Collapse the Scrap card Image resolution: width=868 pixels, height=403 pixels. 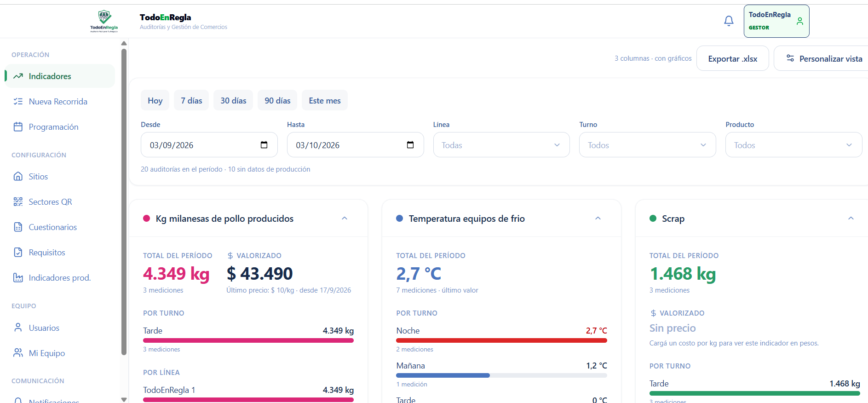pyautogui.click(x=851, y=218)
